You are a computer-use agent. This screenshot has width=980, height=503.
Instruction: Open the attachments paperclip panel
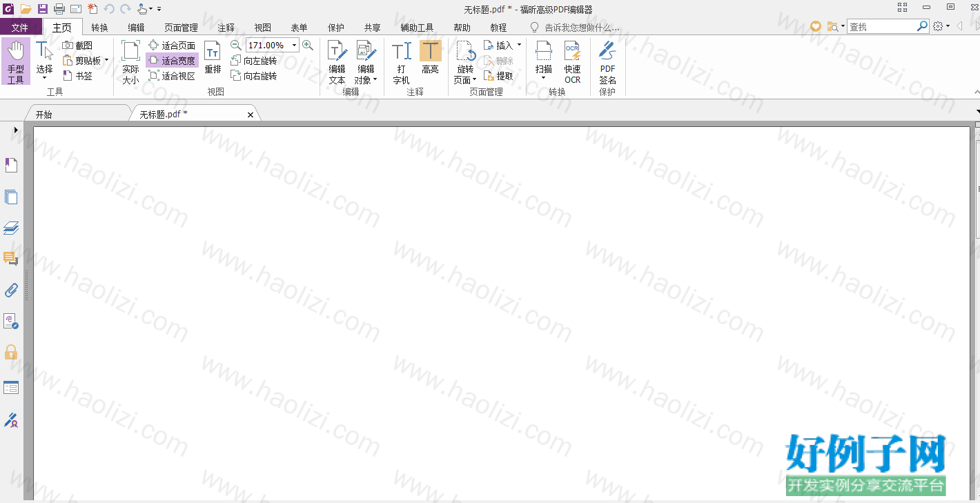point(11,290)
